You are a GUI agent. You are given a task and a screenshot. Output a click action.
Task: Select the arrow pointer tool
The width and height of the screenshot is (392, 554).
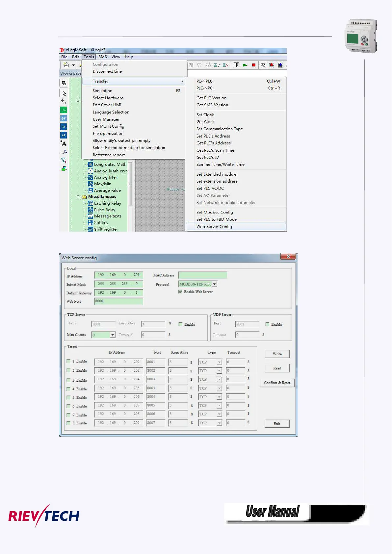click(x=64, y=93)
